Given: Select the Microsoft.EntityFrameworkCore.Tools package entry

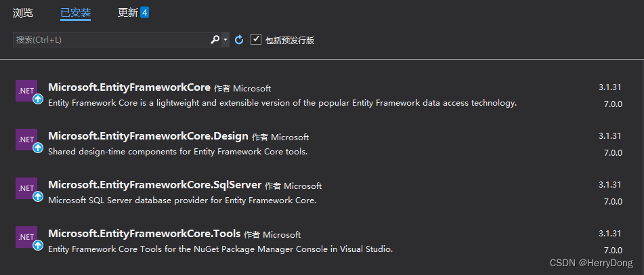Looking at the screenshot, I should coord(318,241).
